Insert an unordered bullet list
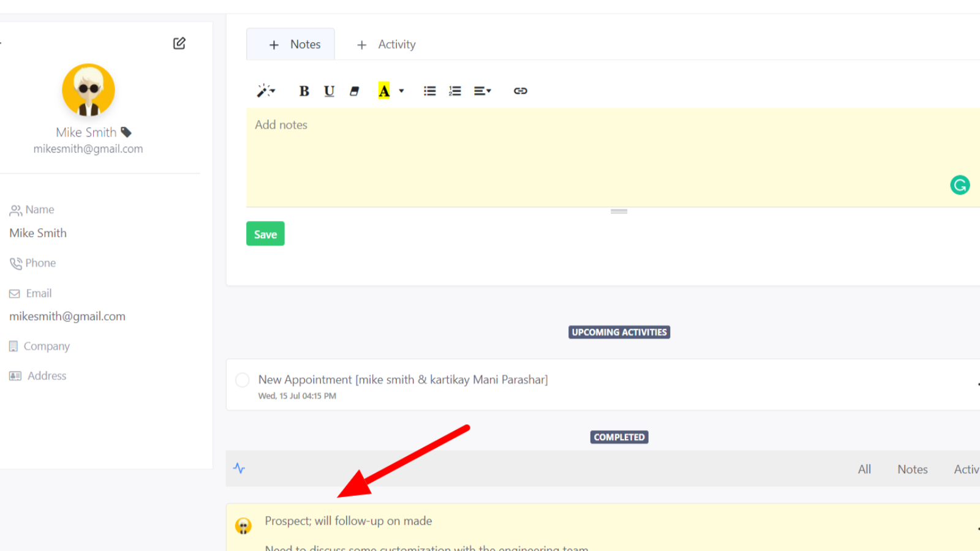 tap(429, 91)
